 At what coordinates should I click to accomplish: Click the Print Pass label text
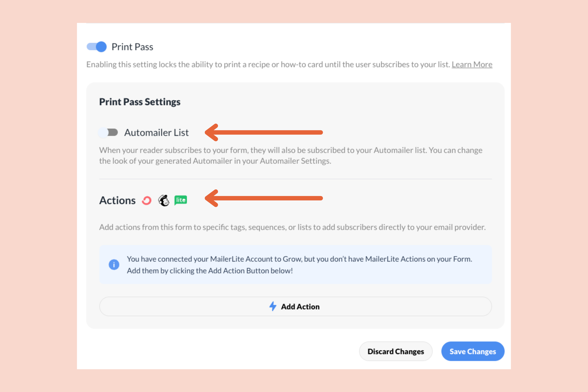tap(132, 47)
